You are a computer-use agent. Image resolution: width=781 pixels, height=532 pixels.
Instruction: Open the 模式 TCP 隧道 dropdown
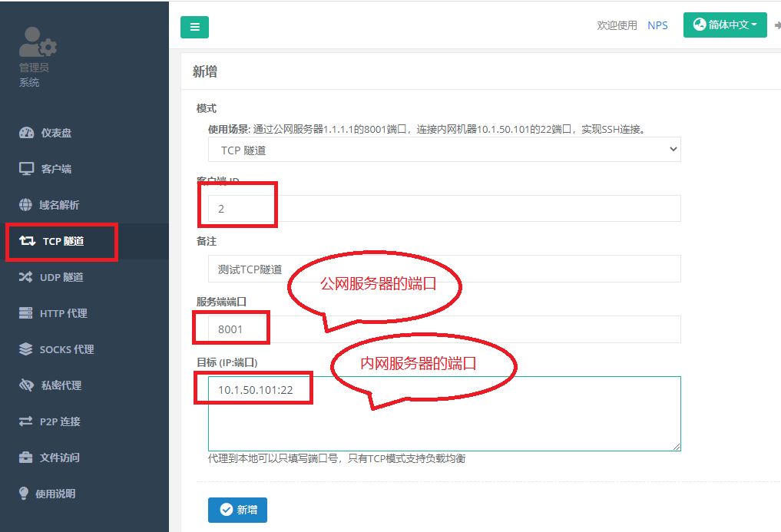point(444,150)
